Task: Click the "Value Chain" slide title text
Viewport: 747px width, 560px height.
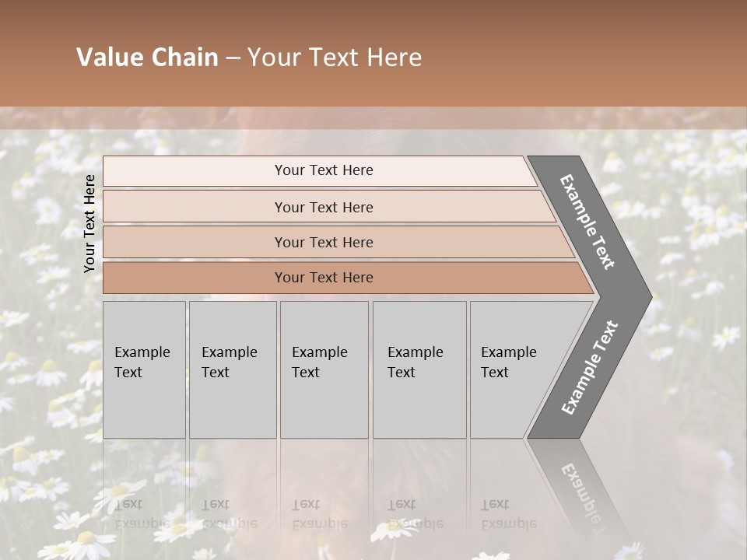Action: point(147,58)
